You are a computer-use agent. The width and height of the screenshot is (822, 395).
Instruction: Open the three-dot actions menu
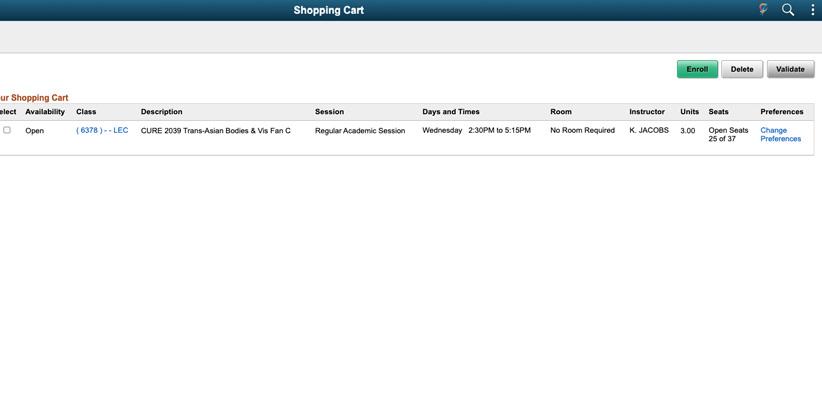[813, 10]
